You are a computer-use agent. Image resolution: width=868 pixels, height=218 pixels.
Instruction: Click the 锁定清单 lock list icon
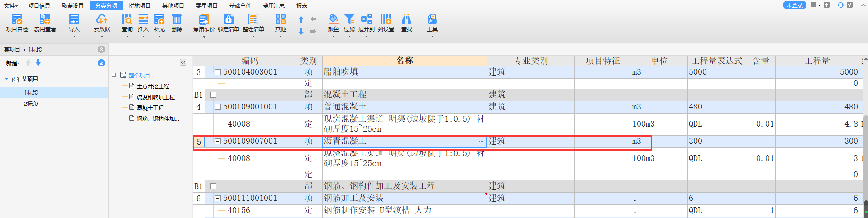228,23
